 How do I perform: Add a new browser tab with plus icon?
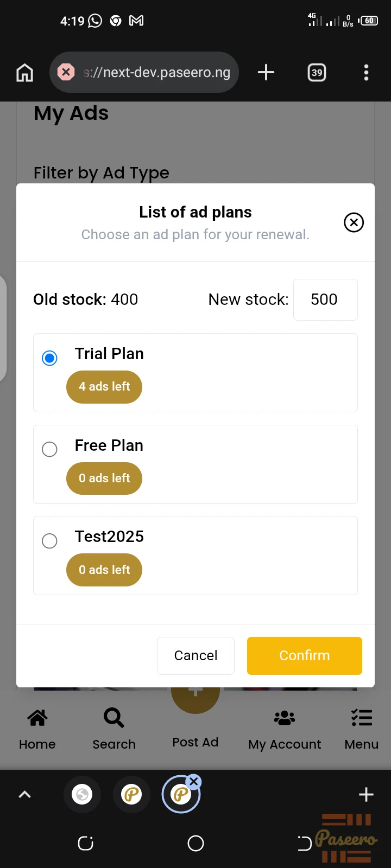point(266,72)
